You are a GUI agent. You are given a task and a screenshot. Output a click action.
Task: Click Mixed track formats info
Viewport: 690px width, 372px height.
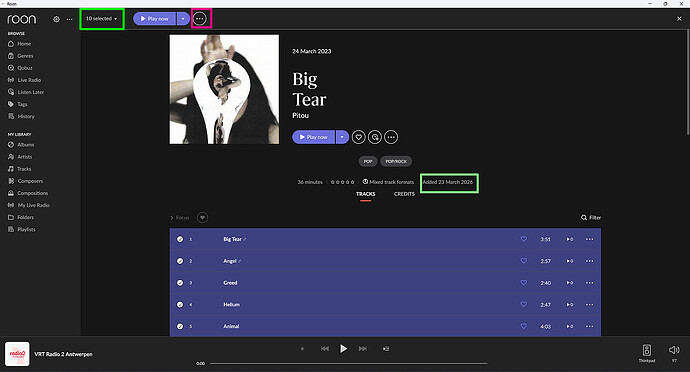388,182
